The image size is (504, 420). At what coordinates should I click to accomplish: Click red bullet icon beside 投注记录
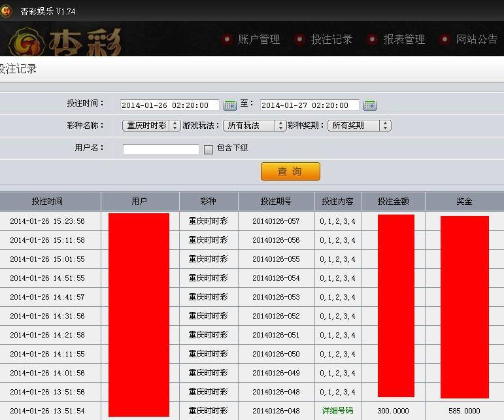point(299,39)
